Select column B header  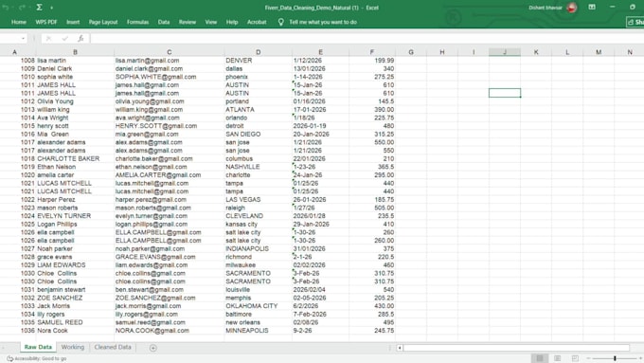(x=75, y=52)
